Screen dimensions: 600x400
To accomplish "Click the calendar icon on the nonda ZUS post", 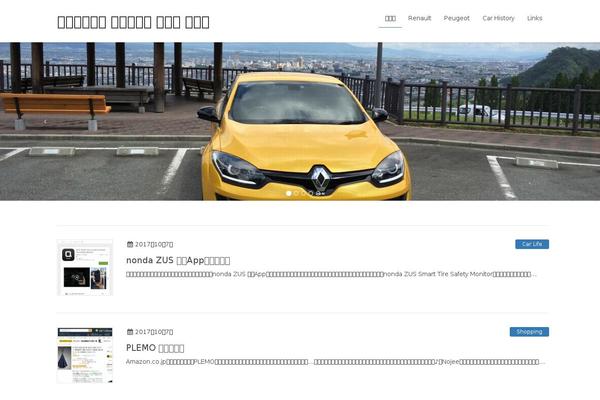I will click(130, 244).
